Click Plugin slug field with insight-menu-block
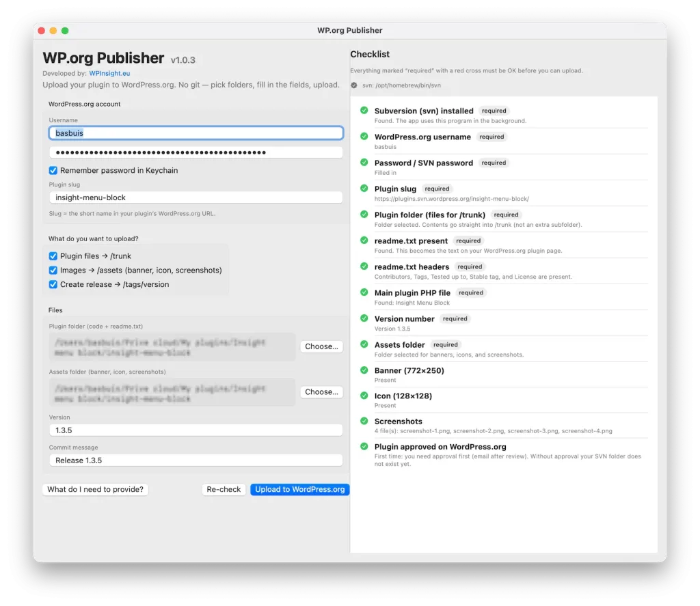 pos(196,197)
